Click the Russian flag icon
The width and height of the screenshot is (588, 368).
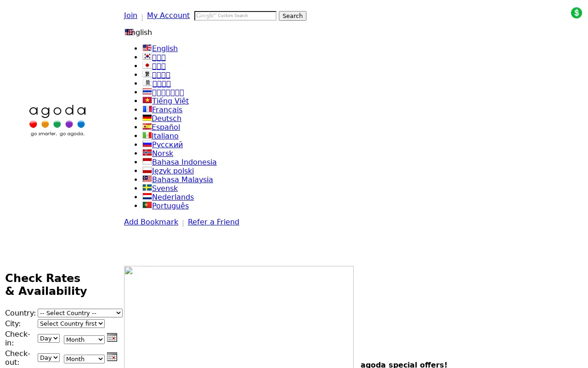147,144
